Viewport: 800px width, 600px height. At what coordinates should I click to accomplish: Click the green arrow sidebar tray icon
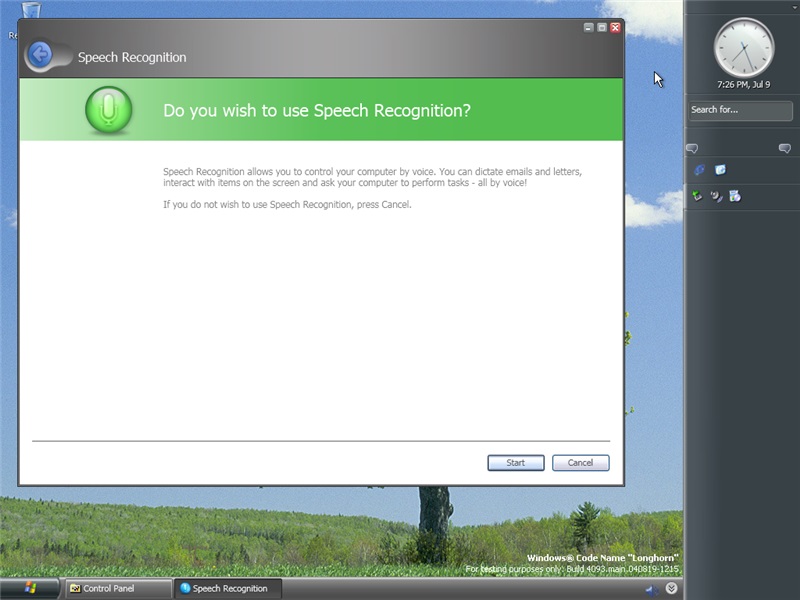697,196
